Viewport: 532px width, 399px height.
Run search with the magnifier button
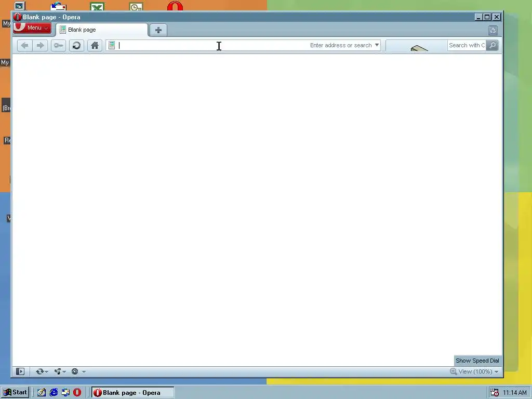(x=493, y=45)
